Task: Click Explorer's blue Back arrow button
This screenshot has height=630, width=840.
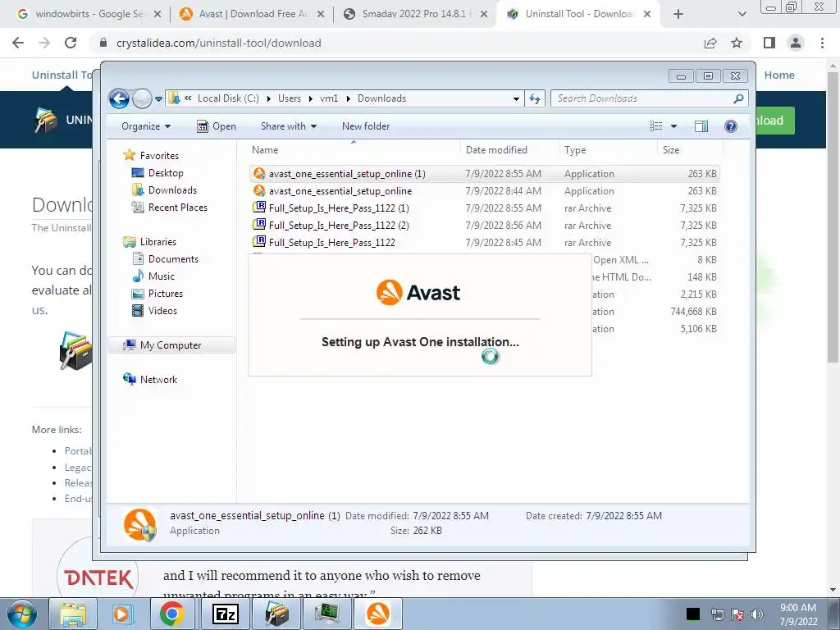Action: coord(119,98)
